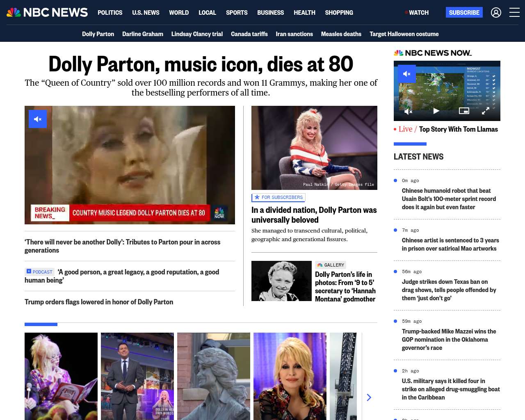Open the Politics section
525x420 pixels.
tap(110, 13)
